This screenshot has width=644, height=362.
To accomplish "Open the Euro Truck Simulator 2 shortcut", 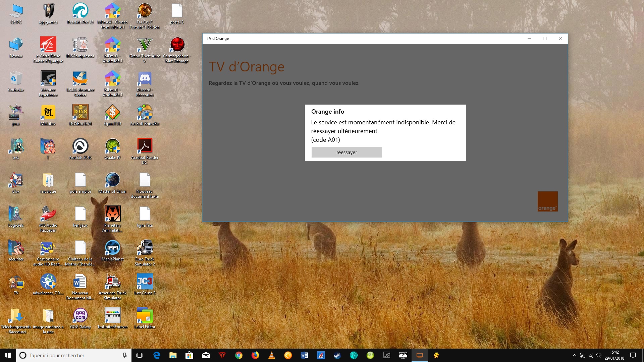I will click(x=145, y=248).
